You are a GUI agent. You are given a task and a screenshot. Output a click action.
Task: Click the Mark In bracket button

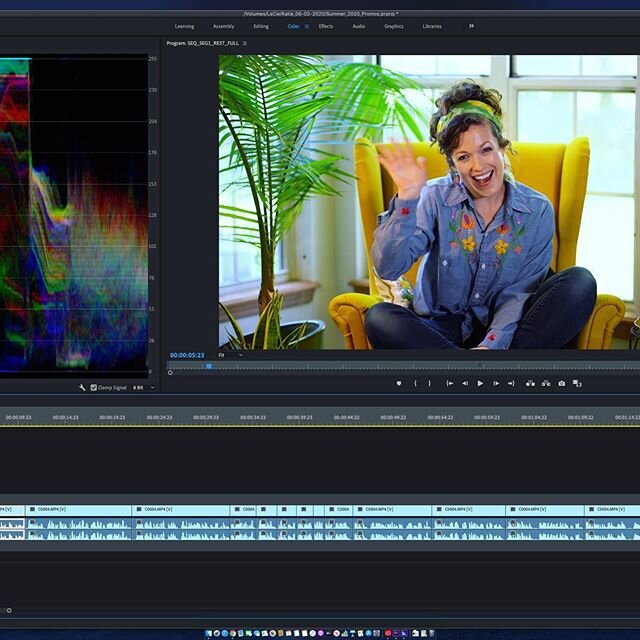click(415, 383)
